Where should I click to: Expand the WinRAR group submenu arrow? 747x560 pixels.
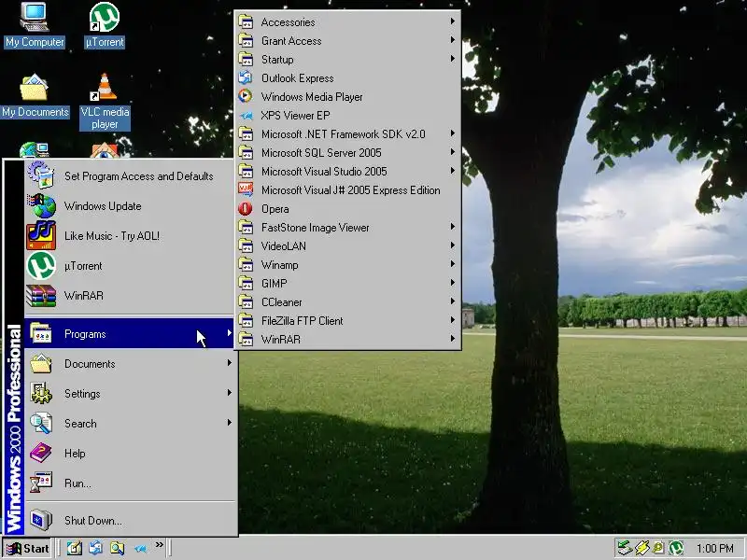453,339
